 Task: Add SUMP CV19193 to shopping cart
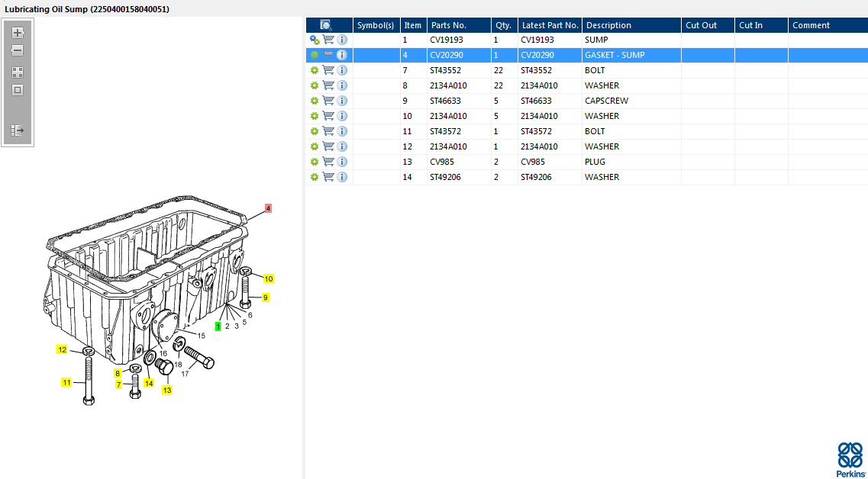tap(328, 40)
